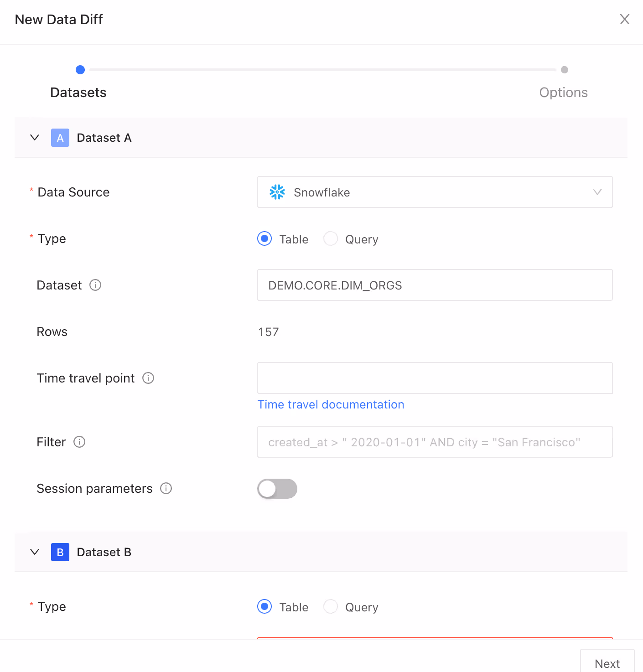Click the Datasets step indicator dot
Viewport: 643px width, 672px height.
(80, 70)
